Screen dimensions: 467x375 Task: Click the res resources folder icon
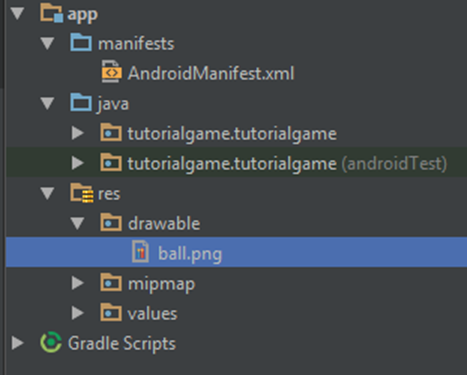click(x=82, y=193)
